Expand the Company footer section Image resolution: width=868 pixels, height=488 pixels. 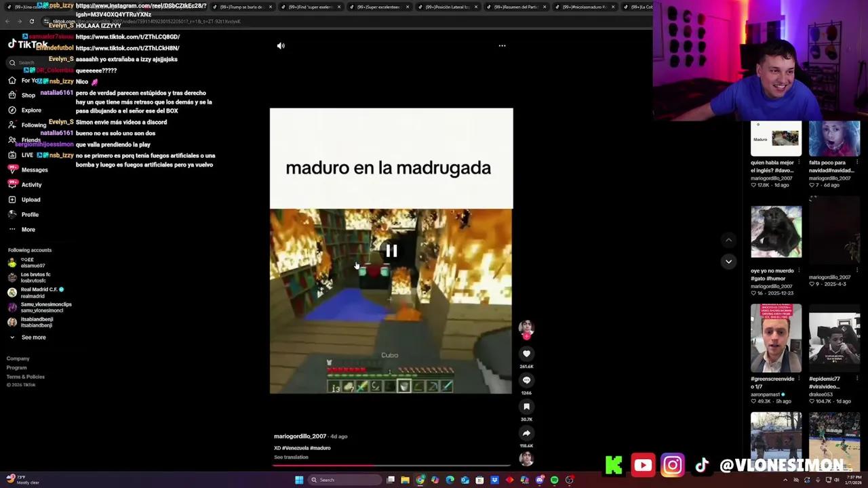click(18, 359)
